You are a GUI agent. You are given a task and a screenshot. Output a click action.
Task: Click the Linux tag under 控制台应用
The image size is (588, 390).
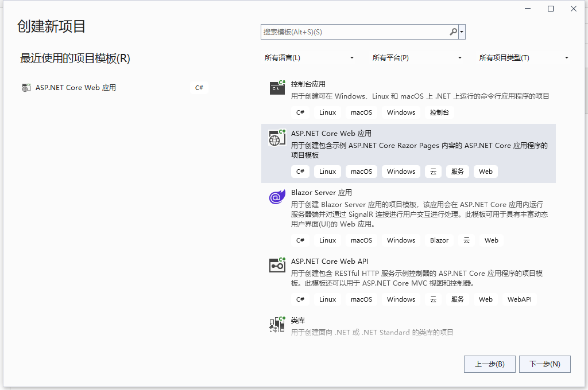327,112
